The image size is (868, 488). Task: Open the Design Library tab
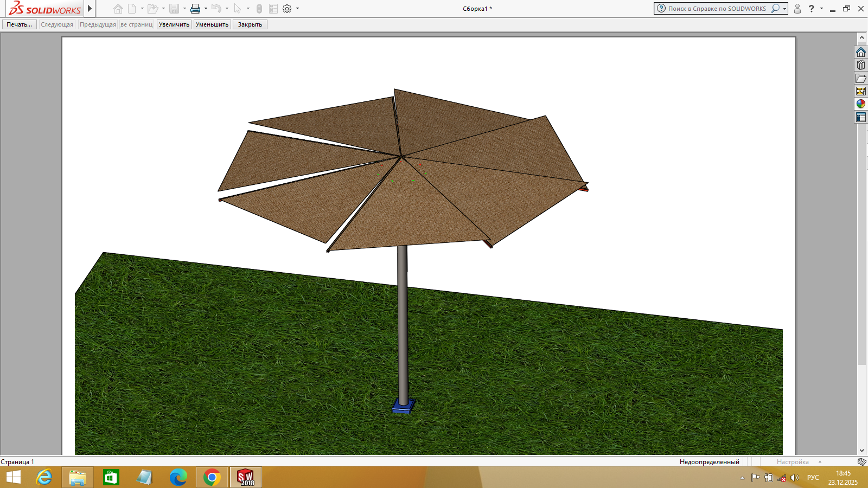(861, 65)
